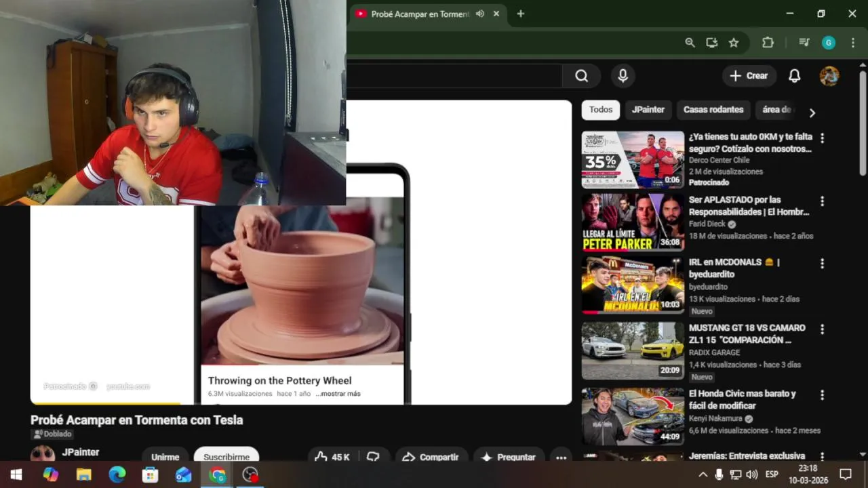Screen dimensions: 868x488
Task: Like the video with 45 K thumbs up
Action: point(332,457)
